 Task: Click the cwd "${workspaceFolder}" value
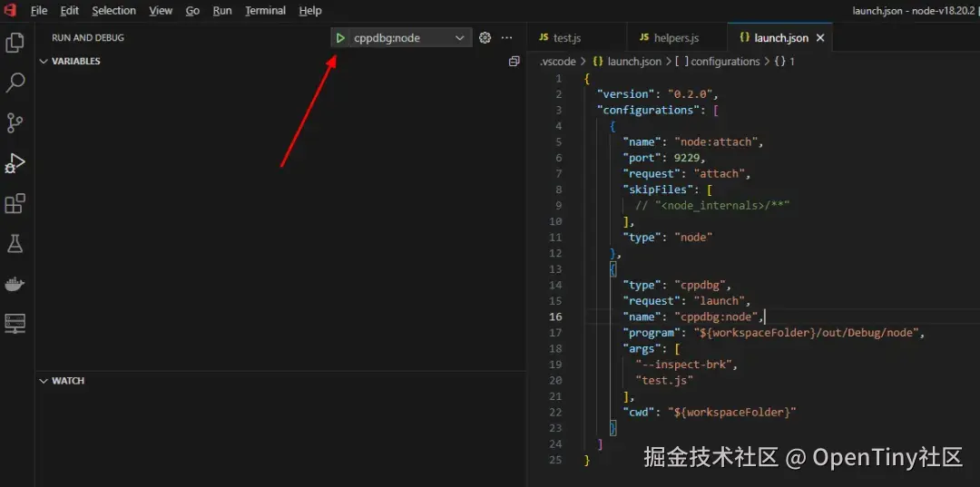732,412
